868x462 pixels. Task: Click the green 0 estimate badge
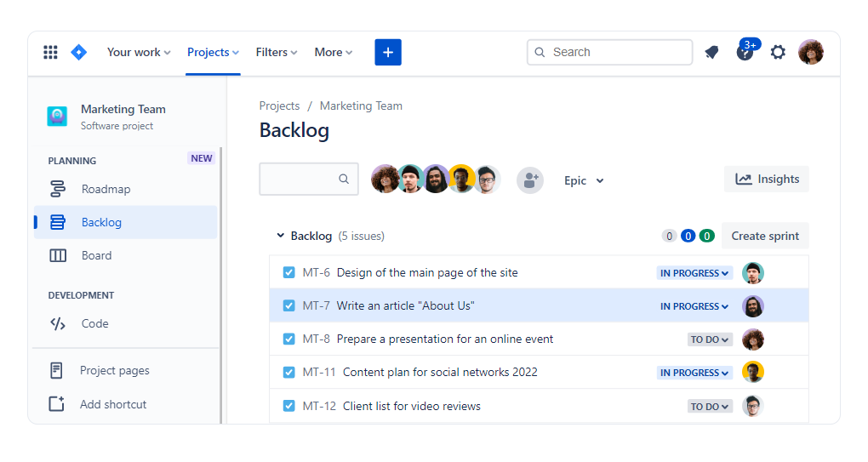click(707, 237)
